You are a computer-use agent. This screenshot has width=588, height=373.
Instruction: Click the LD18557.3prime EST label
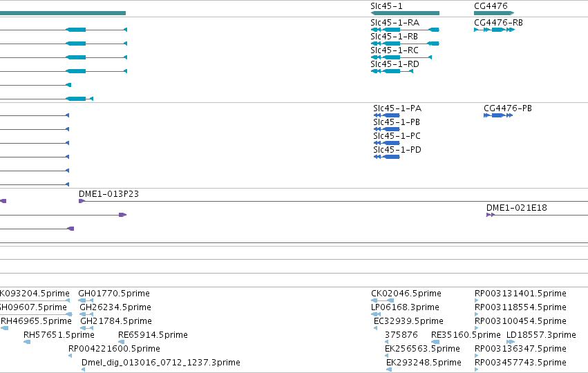coord(541,335)
